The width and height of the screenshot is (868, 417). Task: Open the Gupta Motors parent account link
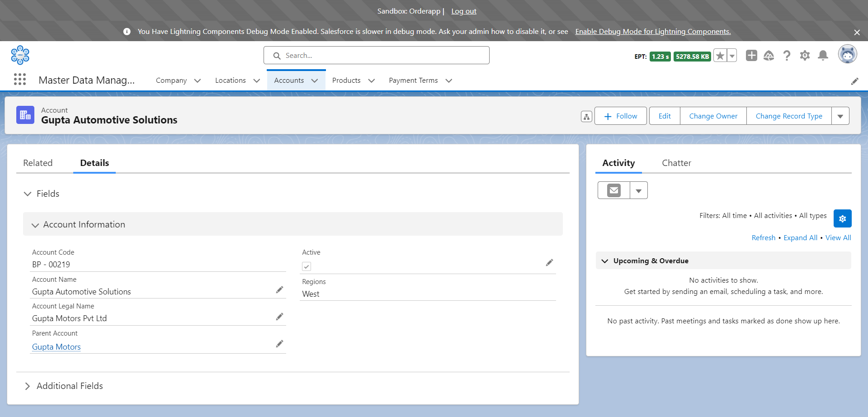pos(57,347)
